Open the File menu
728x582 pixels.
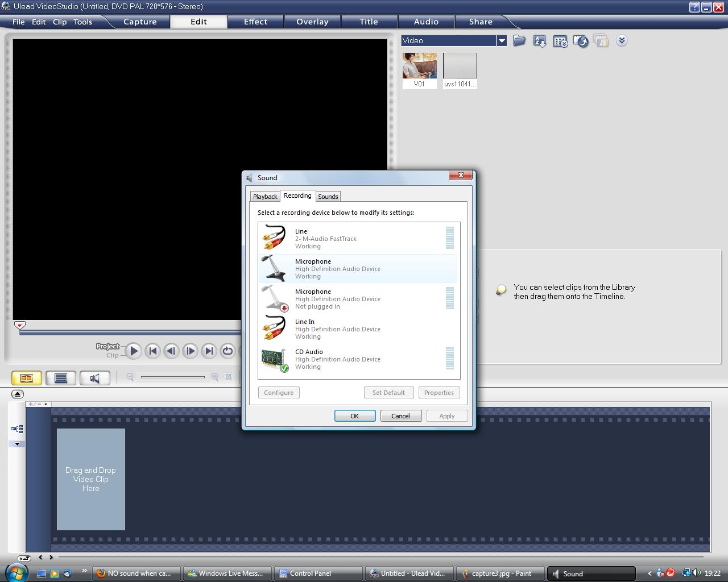point(19,22)
